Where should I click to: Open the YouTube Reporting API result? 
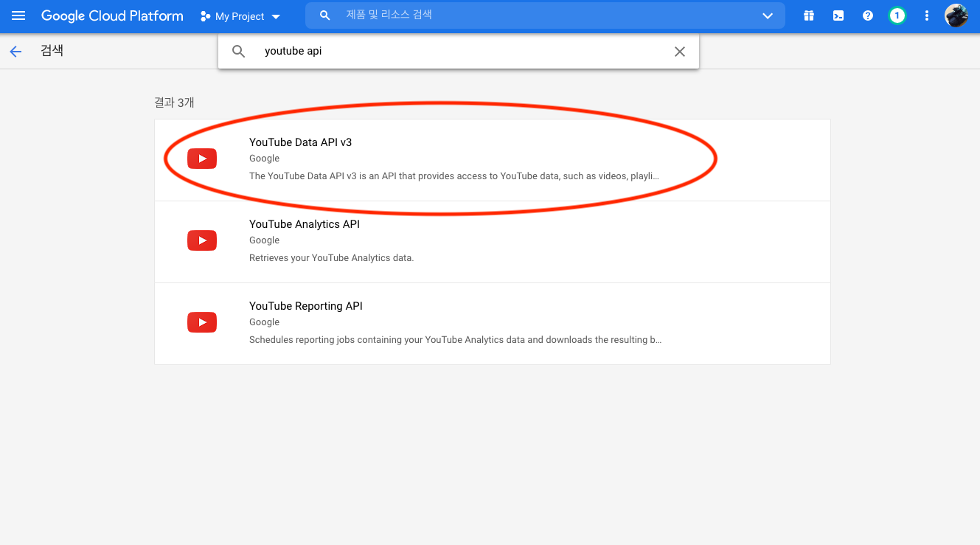pos(493,324)
